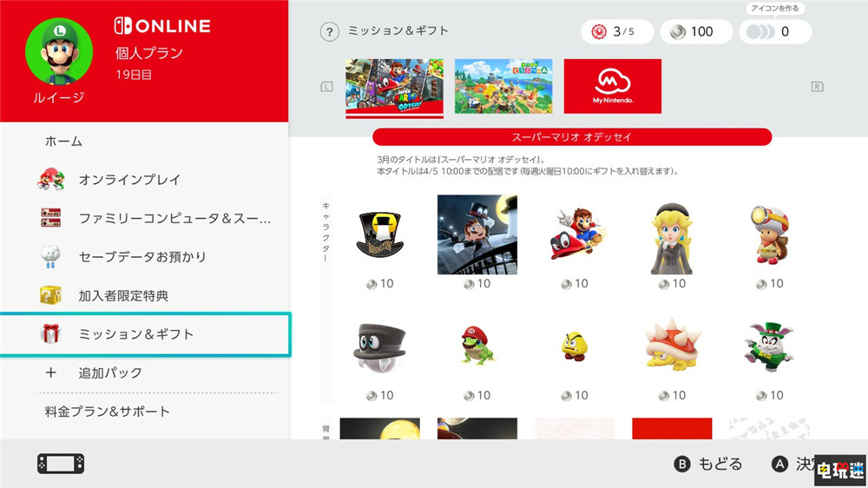This screenshot has height=488, width=868.
Task: Open the question mark help icon
Action: (329, 31)
